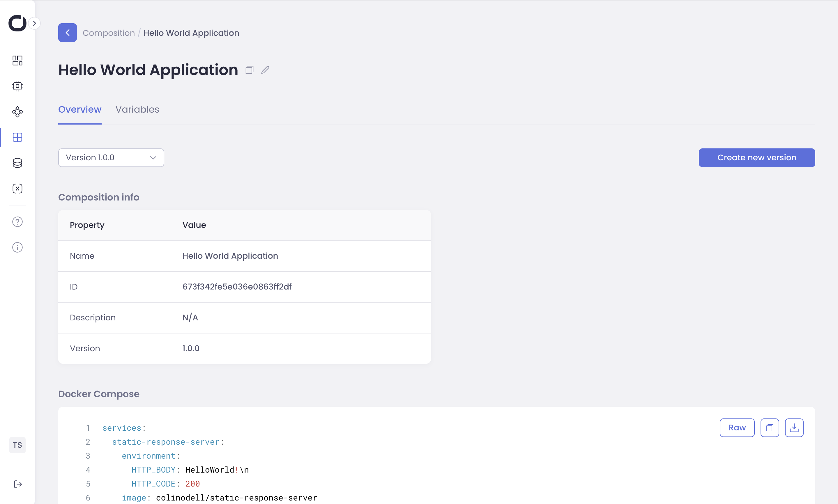Image resolution: width=838 pixels, height=504 pixels.
Task: Open the database storage icon in sidebar
Action: (17, 163)
